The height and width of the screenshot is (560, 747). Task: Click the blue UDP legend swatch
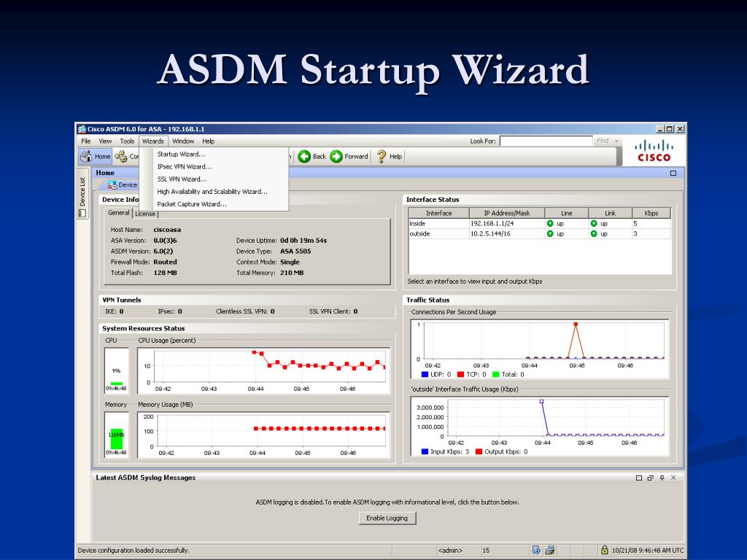coord(425,374)
